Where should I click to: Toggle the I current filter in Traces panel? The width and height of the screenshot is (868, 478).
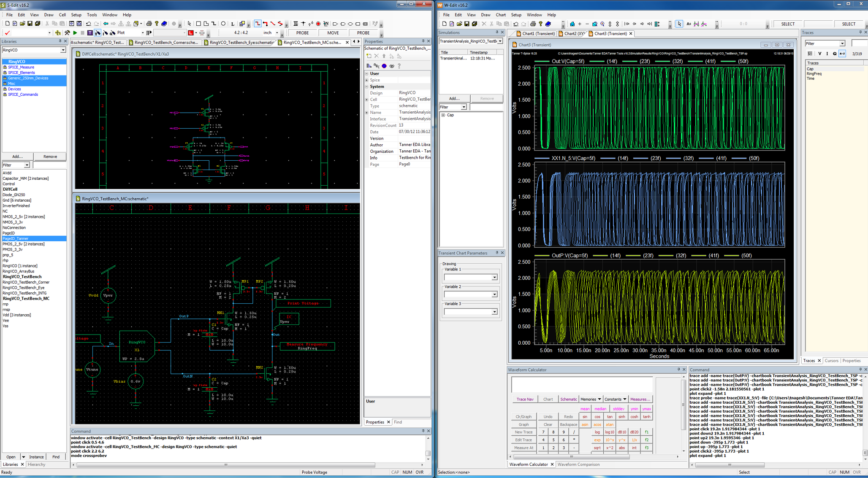[x=827, y=54]
